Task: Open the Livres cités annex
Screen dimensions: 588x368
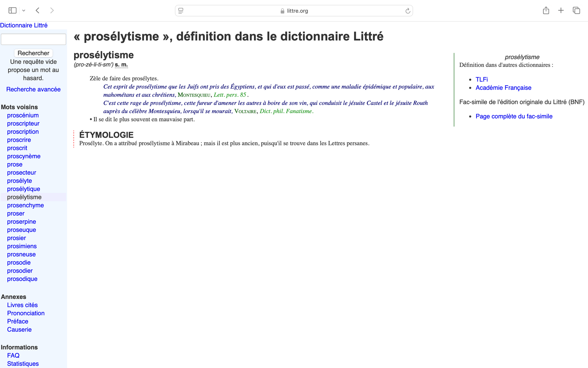Action: pyautogui.click(x=22, y=305)
